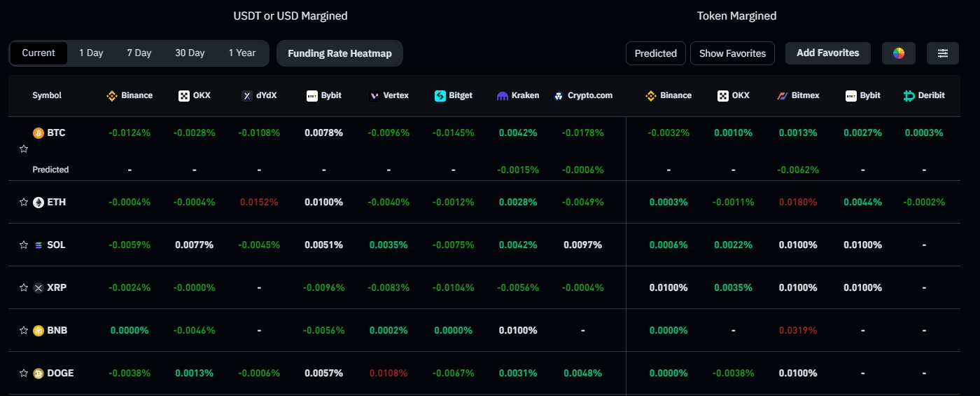Click the Ethereum coin icon
Image resolution: width=980 pixels, height=396 pixels.
click(x=38, y=202)
